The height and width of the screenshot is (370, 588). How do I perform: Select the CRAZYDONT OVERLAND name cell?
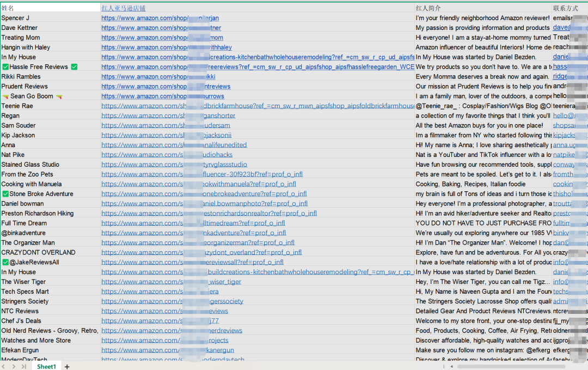coord(50,252)
